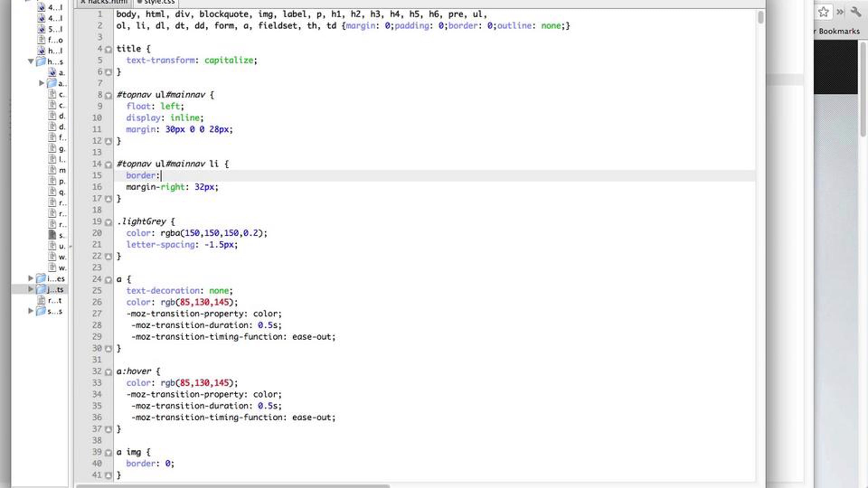Select the h...l file icon in the sidebar
Image resolution: width=868 pixels, height=488 pixels.
coord(42,51)
